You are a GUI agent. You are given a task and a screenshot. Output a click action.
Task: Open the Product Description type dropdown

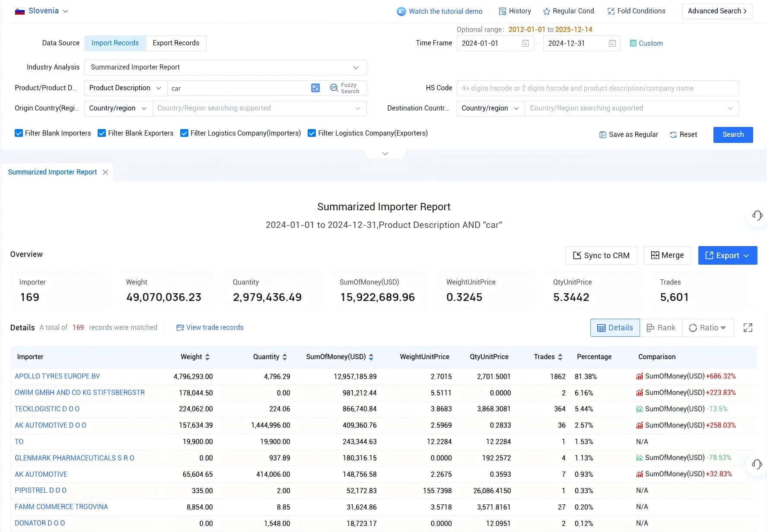[x=125, y=88]
